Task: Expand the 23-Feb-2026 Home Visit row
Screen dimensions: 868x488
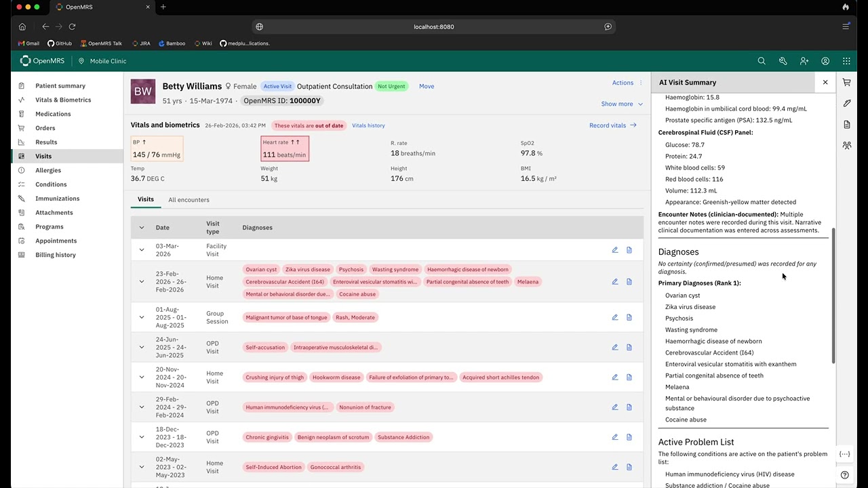Action: tap(142, 281)
